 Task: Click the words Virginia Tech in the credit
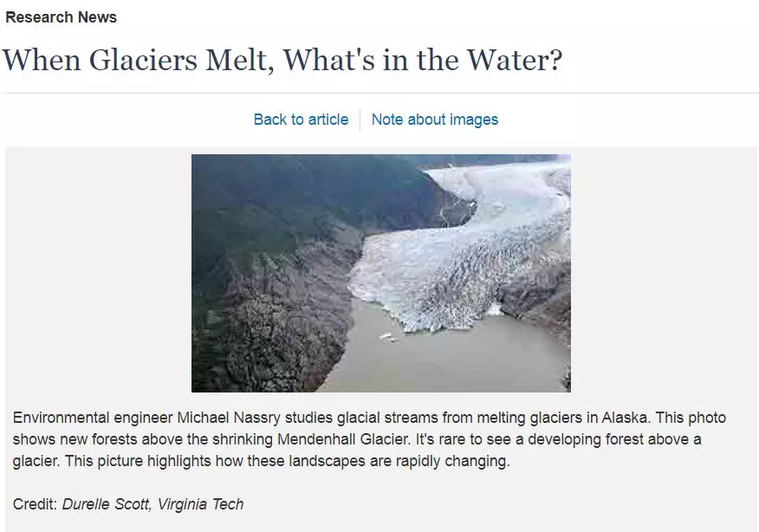coord(200,504)
